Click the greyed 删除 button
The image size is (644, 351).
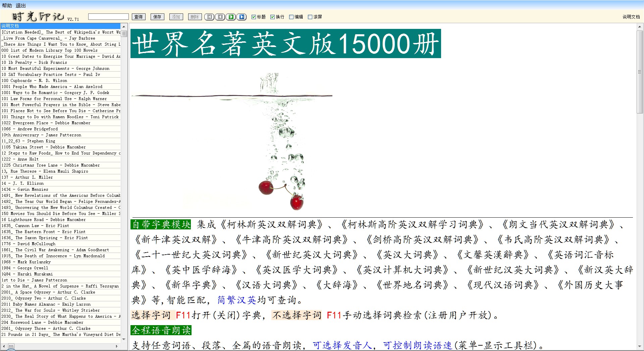click(x=195, y=17)
